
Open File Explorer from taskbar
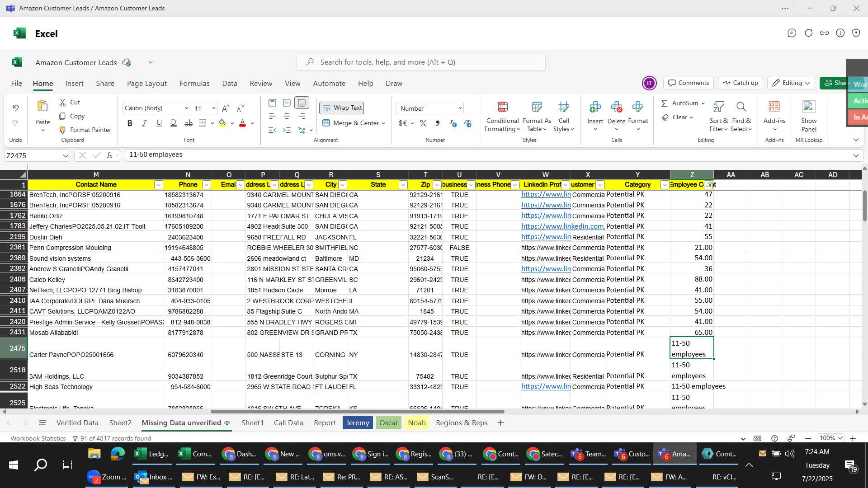(94, 454)
